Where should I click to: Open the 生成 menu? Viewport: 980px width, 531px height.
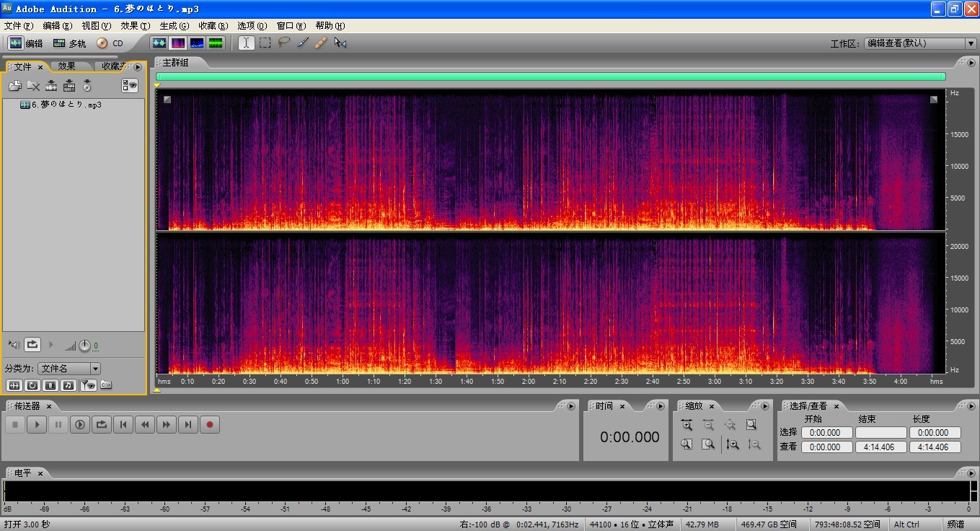174,25
